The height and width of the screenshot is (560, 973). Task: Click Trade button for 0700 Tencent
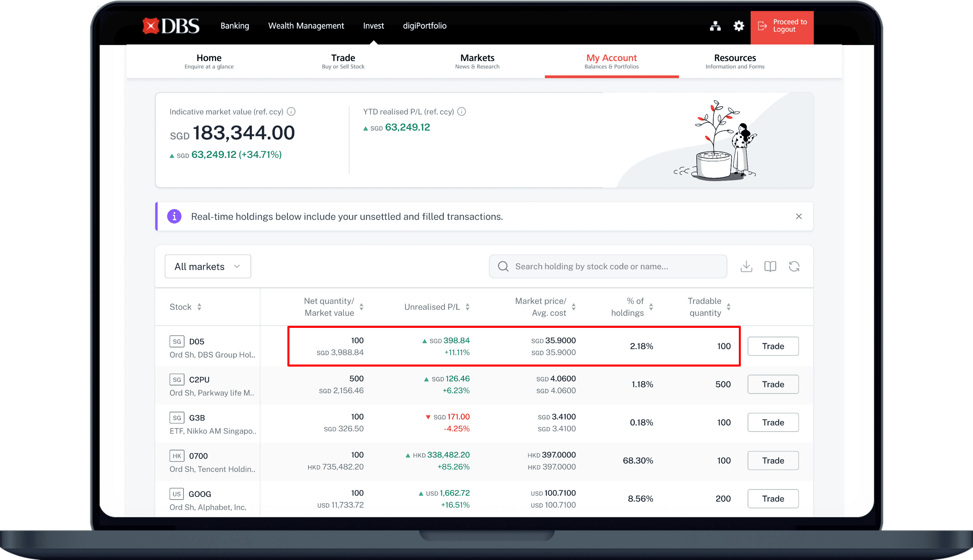click(773, 461)
